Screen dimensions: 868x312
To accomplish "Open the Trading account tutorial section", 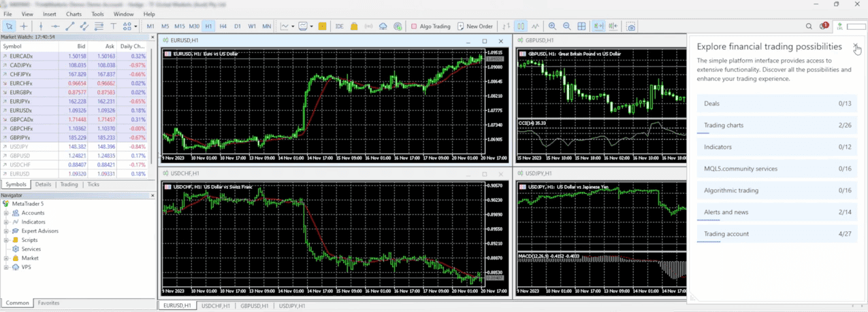I will pyautogui.click(x=777, y=235).
